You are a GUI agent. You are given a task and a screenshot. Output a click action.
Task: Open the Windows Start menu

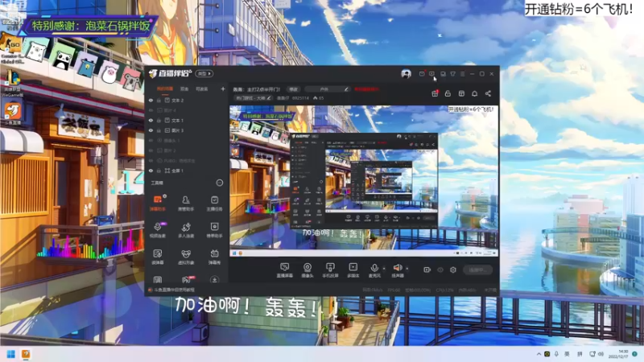click(x=11, y=354)
